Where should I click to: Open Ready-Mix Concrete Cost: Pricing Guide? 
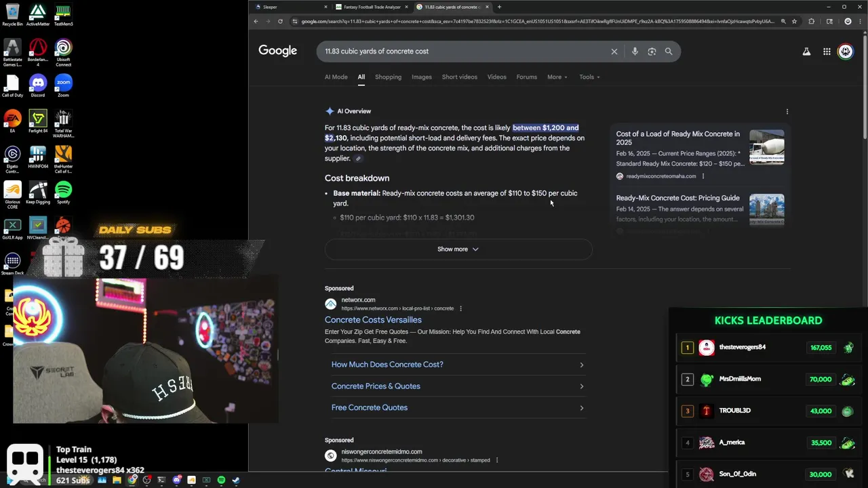[677, 198]
